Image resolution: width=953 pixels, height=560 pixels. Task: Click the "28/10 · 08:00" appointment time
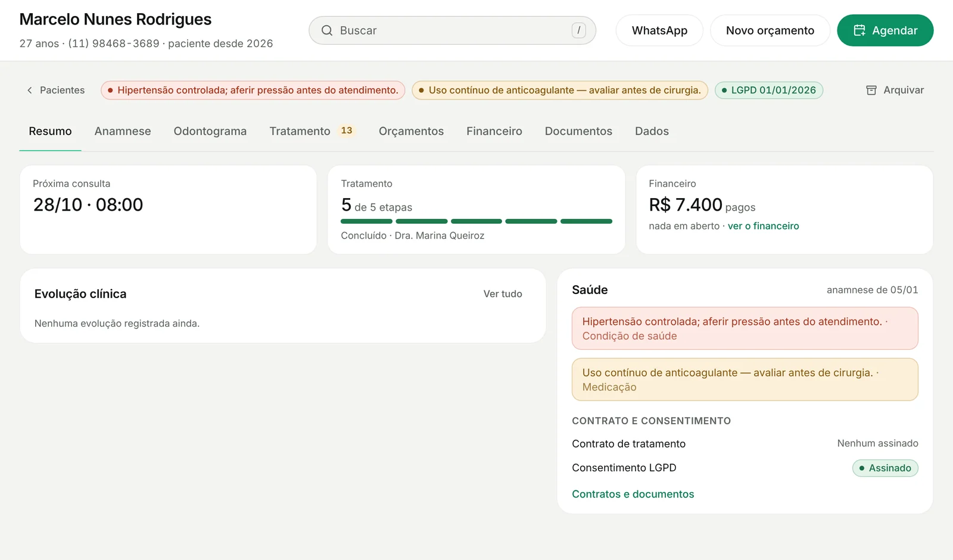[x=88, y=205]
